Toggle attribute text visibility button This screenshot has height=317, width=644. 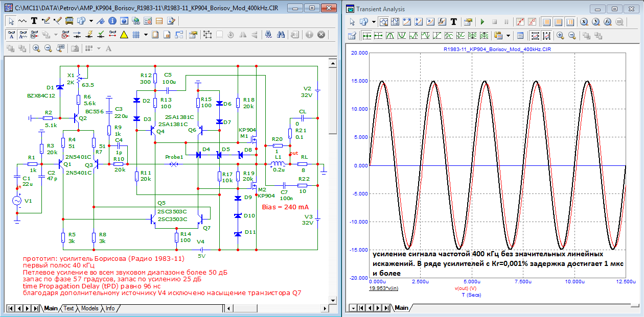12,35
